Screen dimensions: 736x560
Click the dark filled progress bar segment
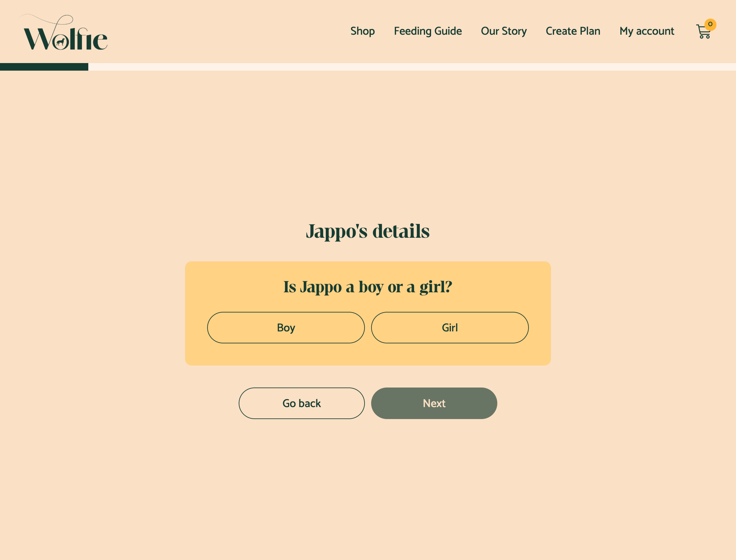(x=44, y=67)
